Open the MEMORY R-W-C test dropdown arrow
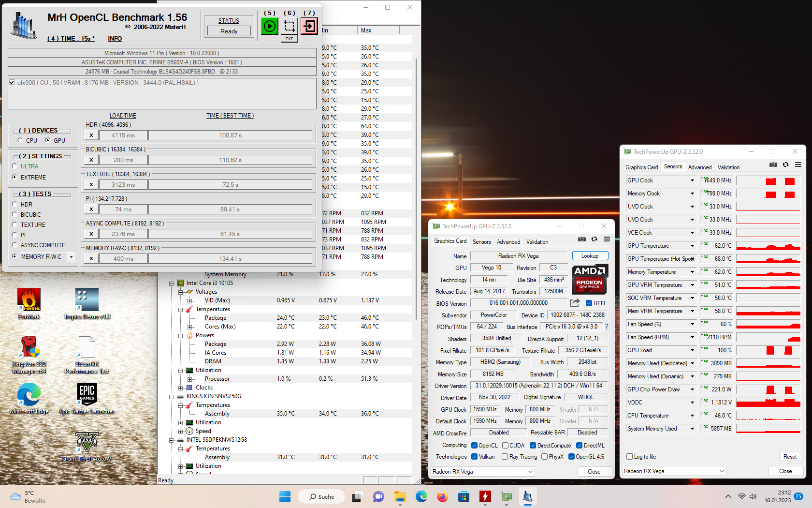This screenshot has height=508, width=812. pos(71,257)
